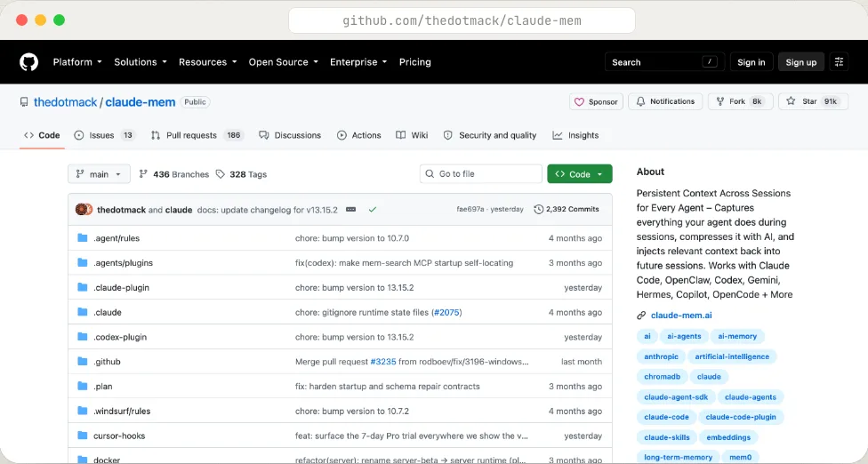
Task: Click slash shortcut icon in Search
Action: [710, 62]
